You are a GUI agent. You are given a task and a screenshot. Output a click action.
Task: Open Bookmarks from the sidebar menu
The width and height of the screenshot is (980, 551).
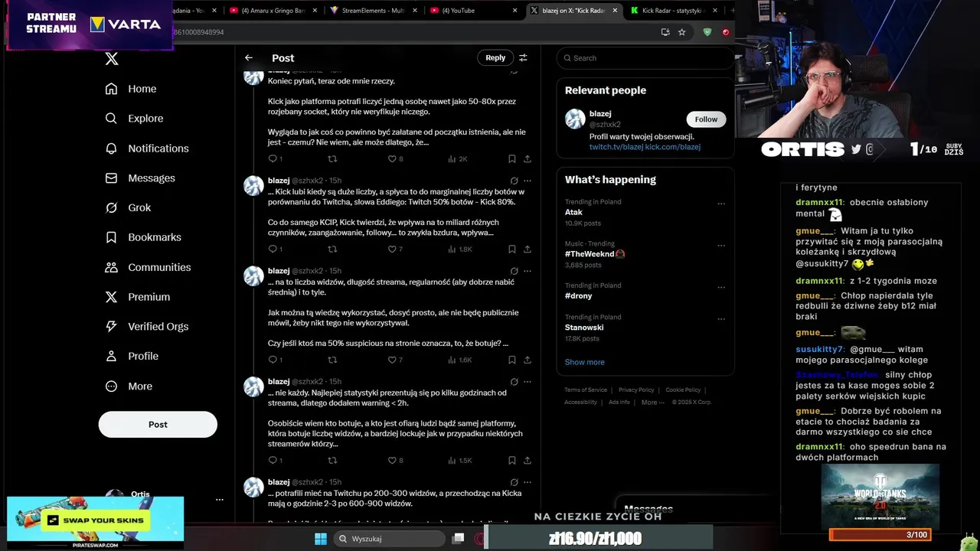pyautogui.click(x=144, y=237)
